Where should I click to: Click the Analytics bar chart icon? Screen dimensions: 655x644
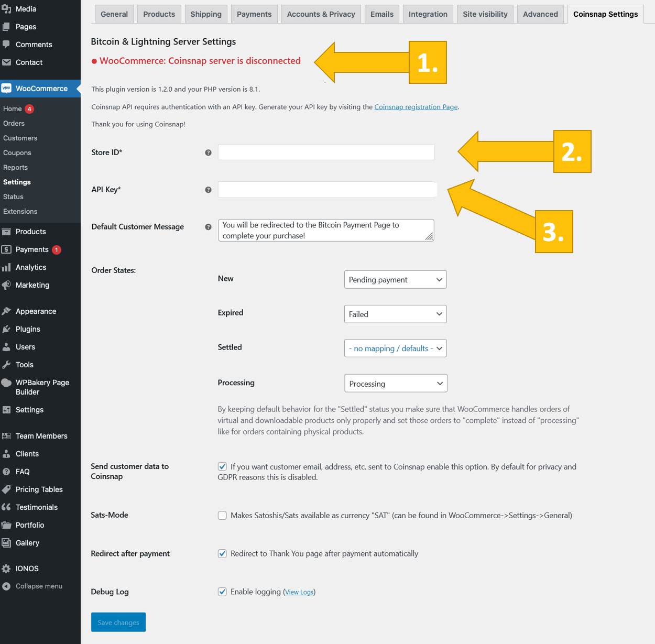tap(6, 267)
